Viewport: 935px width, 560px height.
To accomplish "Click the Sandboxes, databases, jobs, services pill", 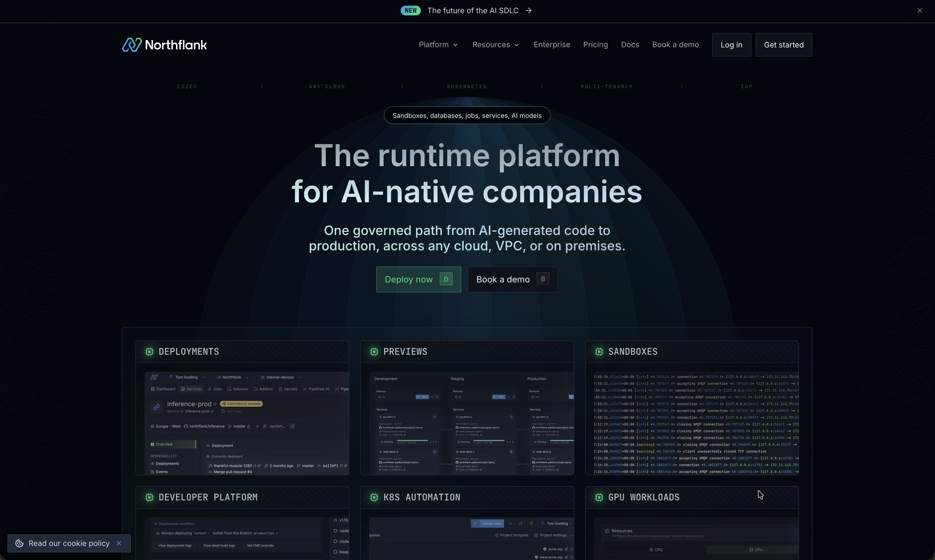I will (467, 115).
